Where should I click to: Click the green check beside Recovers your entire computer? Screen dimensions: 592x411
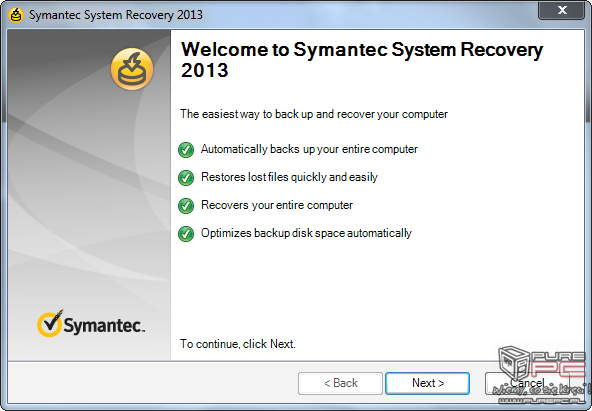186,206
